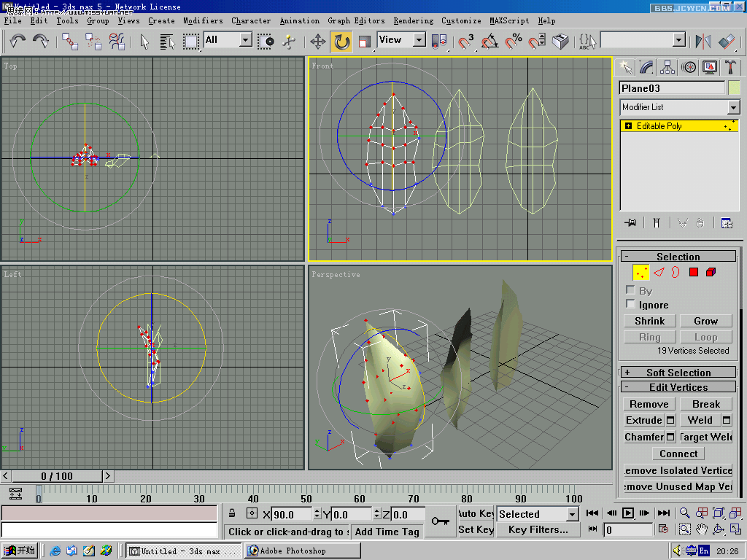Open the Modifiers menu
Screen dimensions: 747x560
tap(203, 20)
